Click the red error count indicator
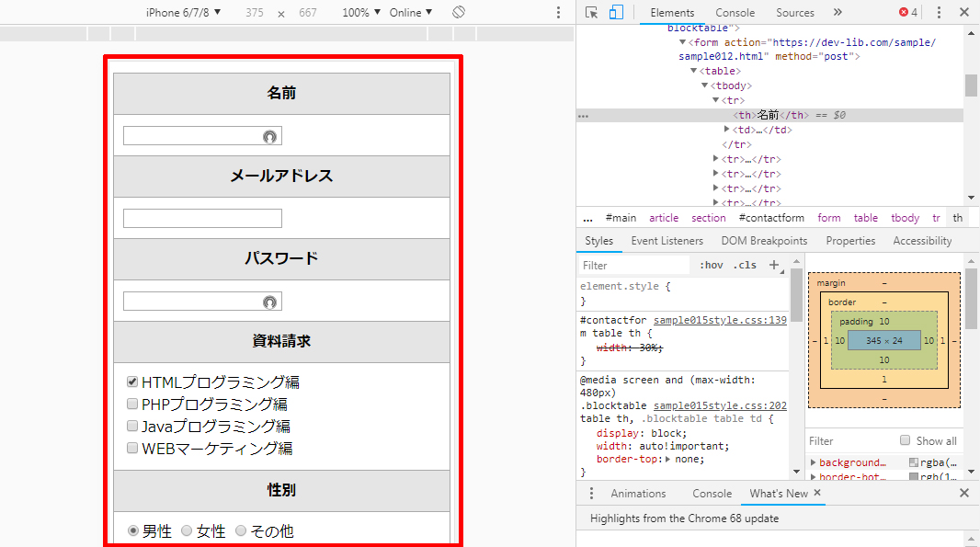Image resolution: width=980 pixels, height=547 pixels. click(907, 13)
